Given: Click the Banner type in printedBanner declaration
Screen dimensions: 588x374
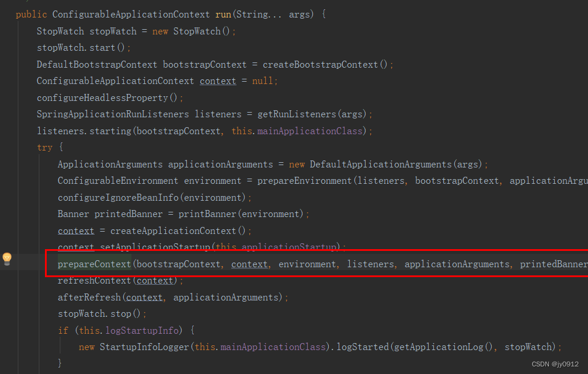Looking at the screenshot, I should 73,214.
